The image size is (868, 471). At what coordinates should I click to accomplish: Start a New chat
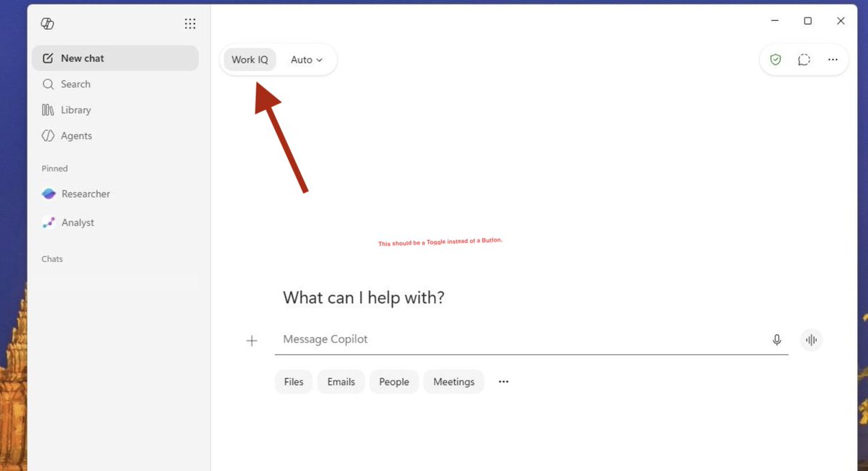[115, 58]
